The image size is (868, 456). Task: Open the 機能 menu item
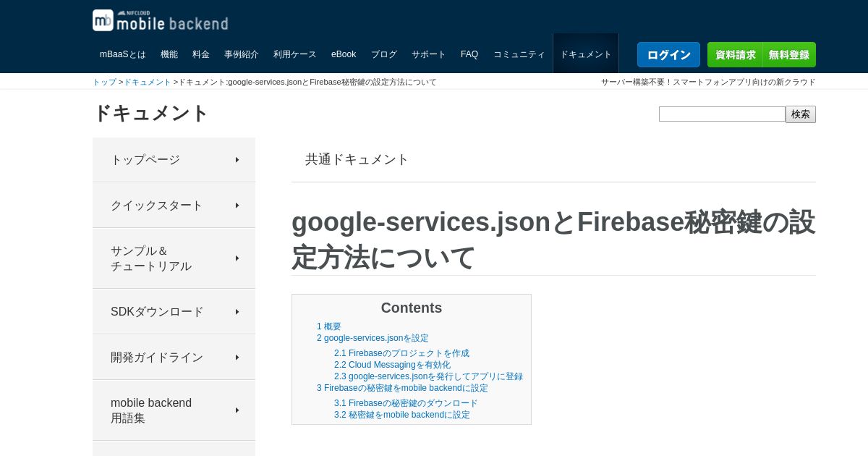[x=169, y=54]
